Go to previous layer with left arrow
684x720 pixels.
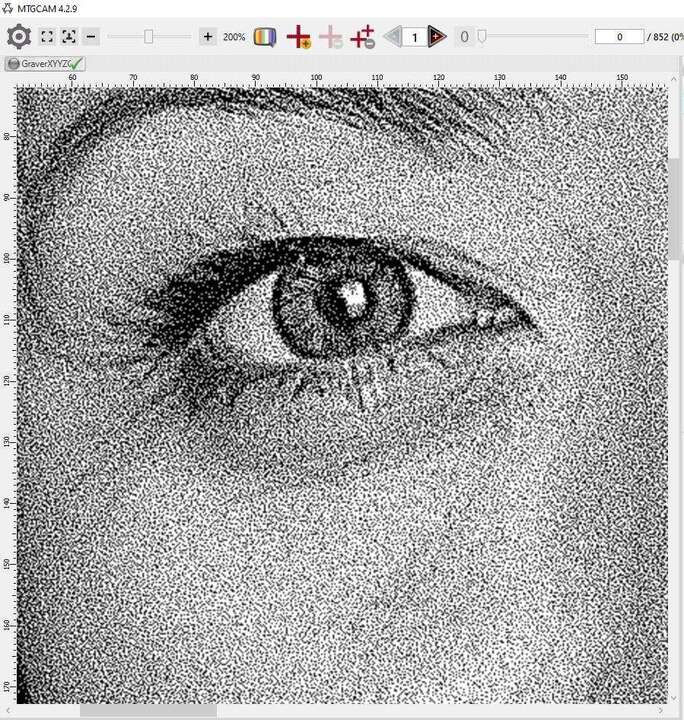point(393,37)
